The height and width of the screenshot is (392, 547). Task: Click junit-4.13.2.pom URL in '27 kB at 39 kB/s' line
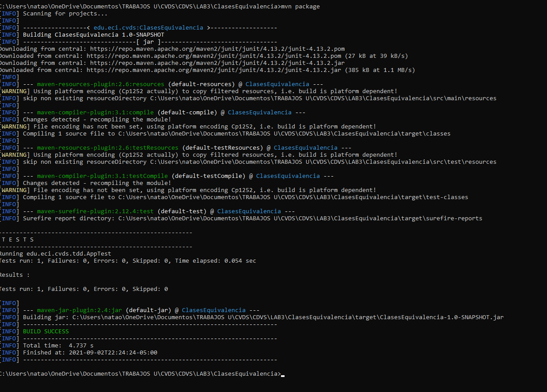click(x=214, y=56)
